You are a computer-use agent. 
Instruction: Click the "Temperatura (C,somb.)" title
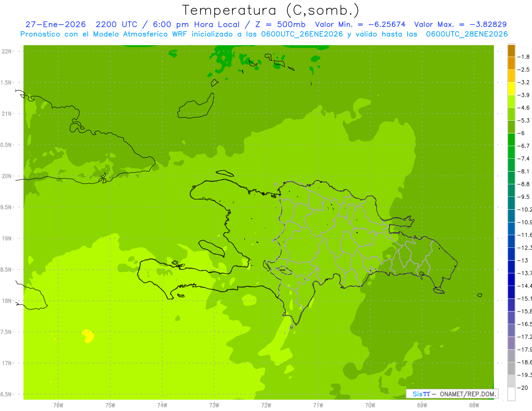[x=271, y=11]
